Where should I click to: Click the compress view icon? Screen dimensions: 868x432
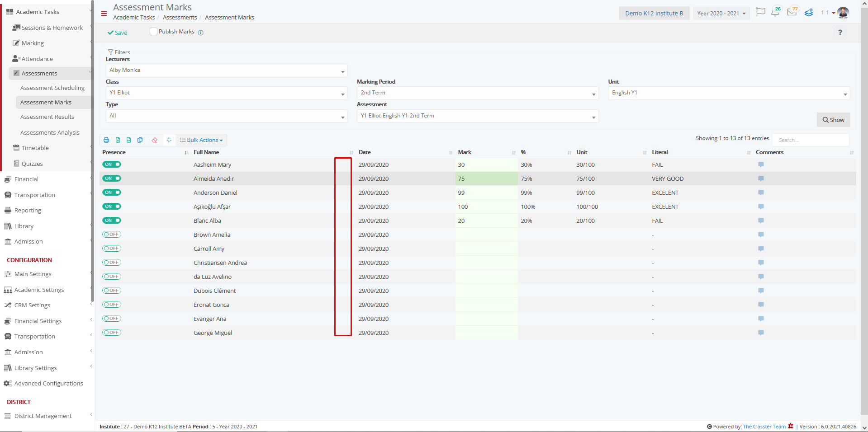pos(169,140)
